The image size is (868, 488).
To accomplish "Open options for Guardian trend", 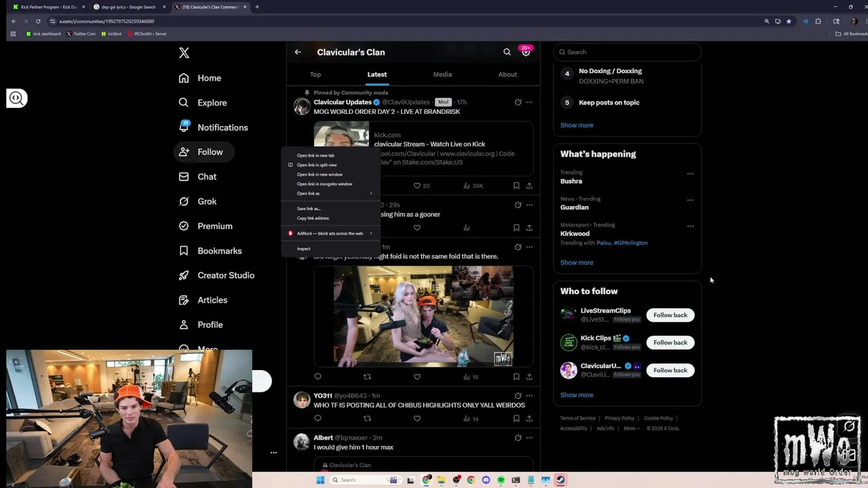I will point(690,200).
